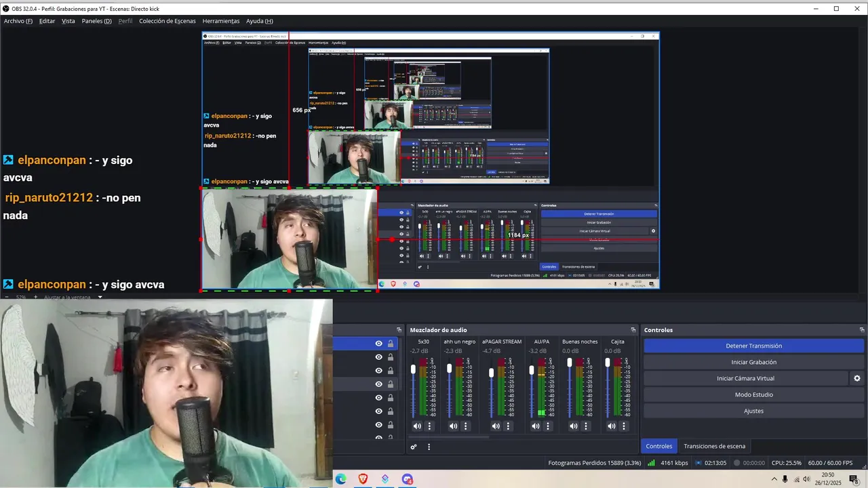Click the Cajita volume fader handle
This screenshot has height=488, width=868.
608,363
